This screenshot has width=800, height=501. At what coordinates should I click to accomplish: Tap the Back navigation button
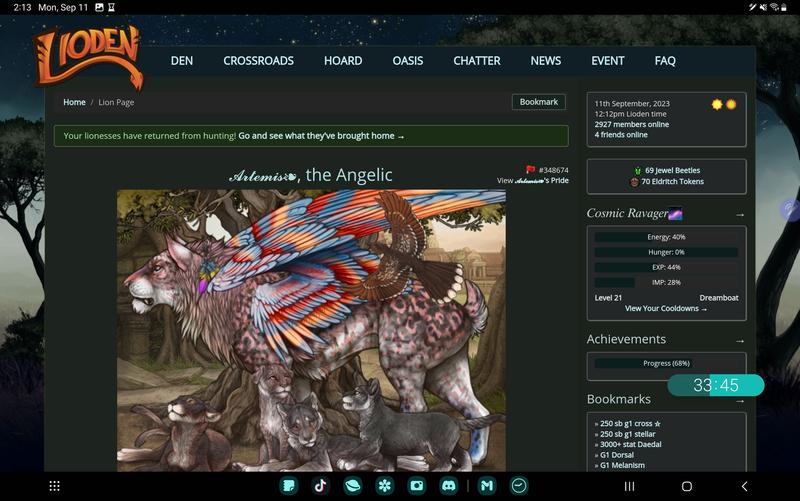(744, 486)
